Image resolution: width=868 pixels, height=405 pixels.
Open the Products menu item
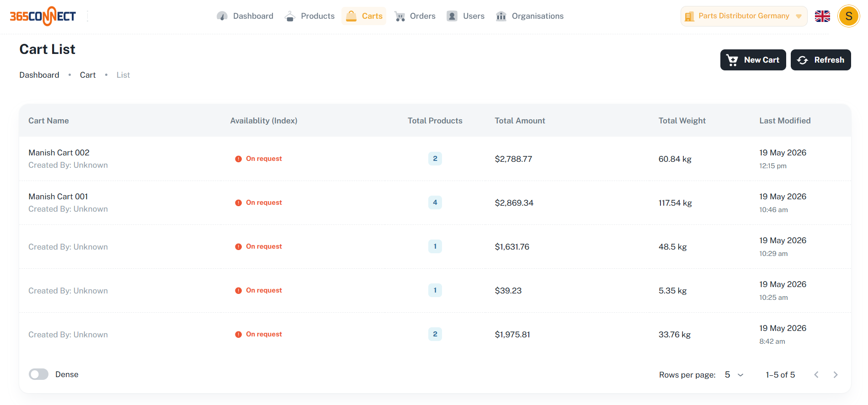coord(309,16)
